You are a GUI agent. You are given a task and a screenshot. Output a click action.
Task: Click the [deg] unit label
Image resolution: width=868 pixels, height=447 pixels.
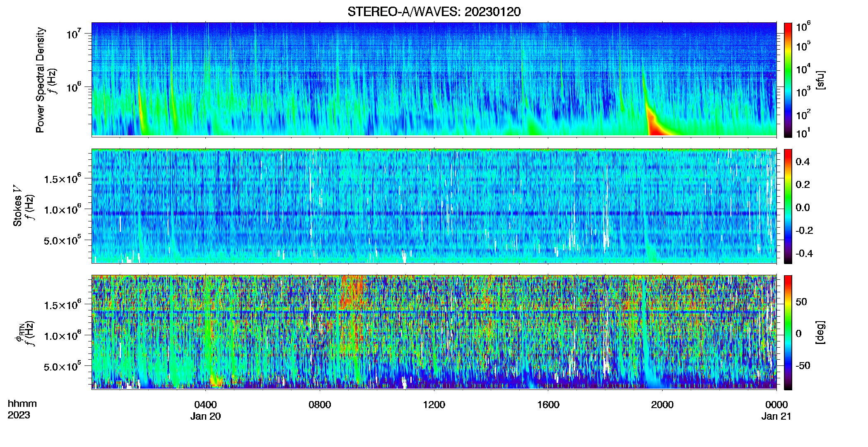coord(820,332)
